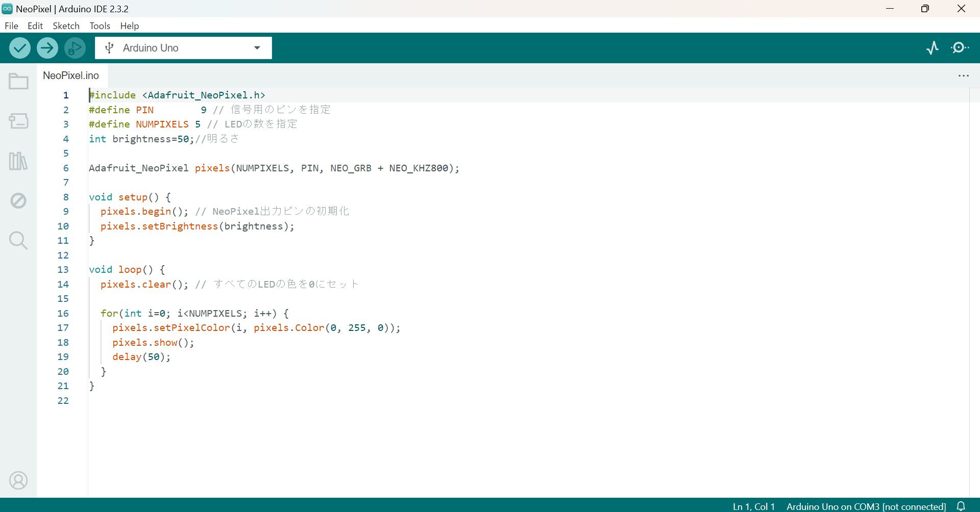Click Arduino Uno on COM3 status text
Image resolution: width=980 pixels, height=512 pixels.
[x=866, y=506]
